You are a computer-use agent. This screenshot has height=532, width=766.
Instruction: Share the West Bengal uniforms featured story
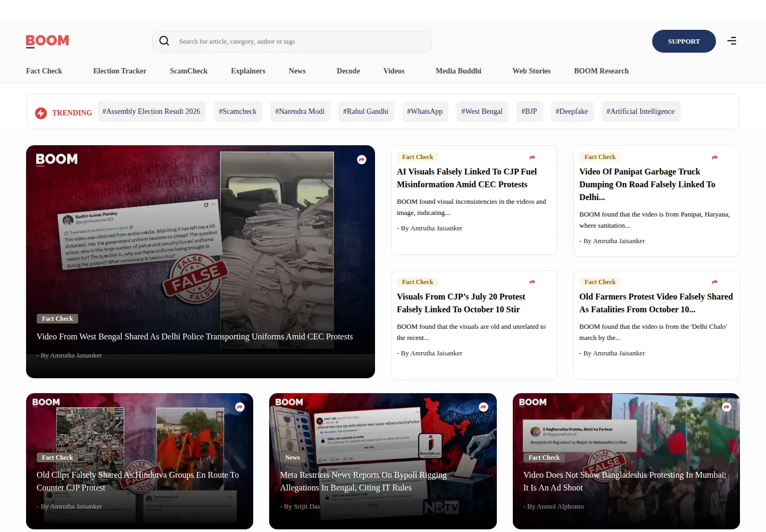pyautogui.click(x=362, y=160)
